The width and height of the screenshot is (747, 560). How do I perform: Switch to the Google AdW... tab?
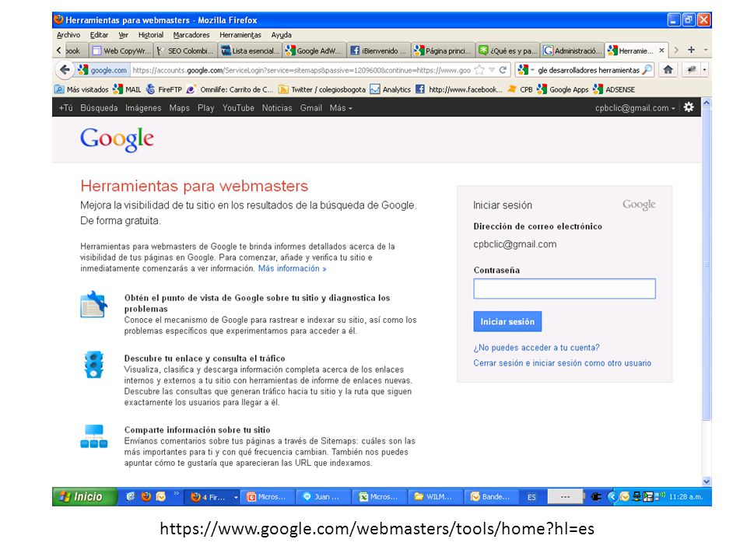[x=314, y=51]
